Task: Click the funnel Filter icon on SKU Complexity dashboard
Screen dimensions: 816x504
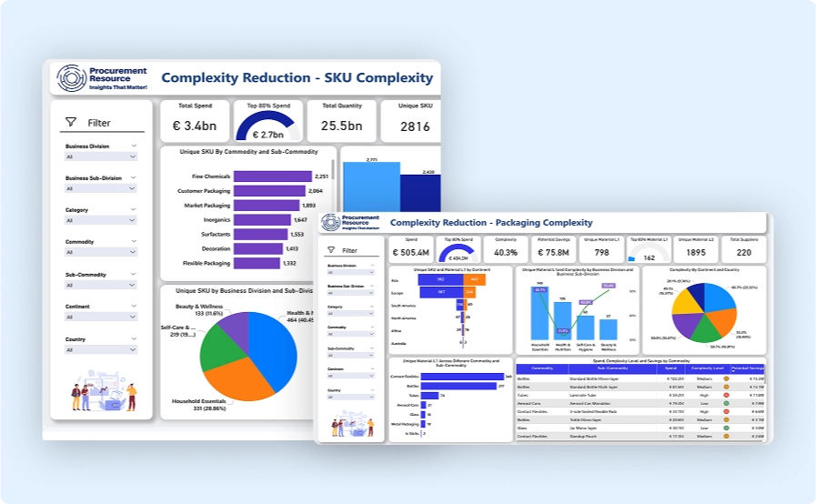Action: coord(71,122)
